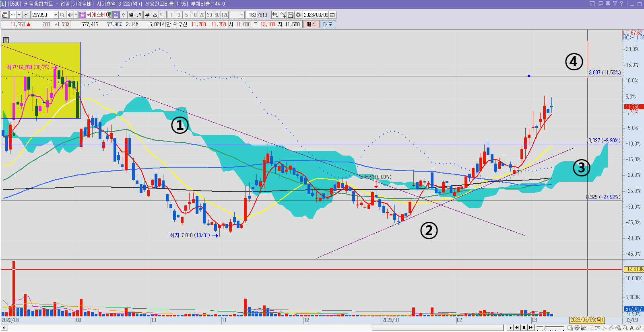Select the monthly 월 period toggle

(131, 15)
